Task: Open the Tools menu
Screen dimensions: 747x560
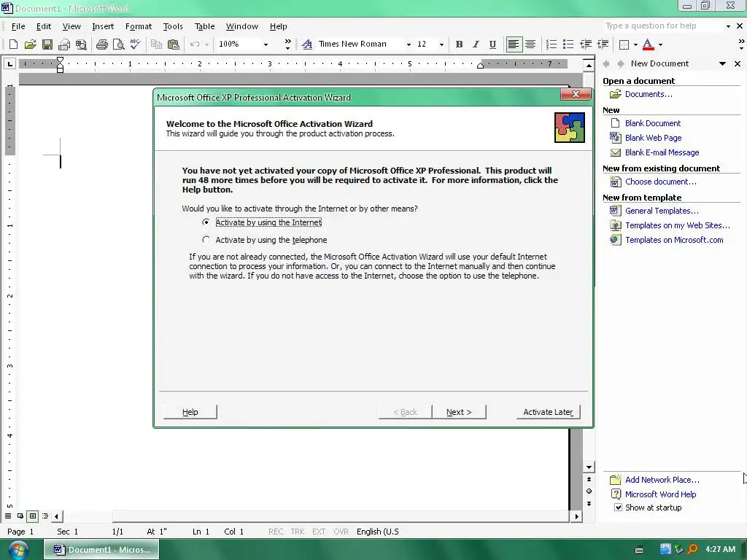Action: click(x=173, y=26)
